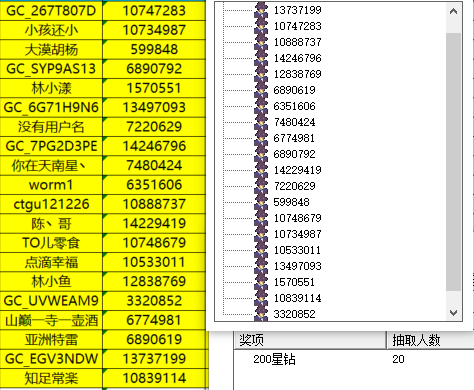
Task: Click the user icon beside 6890792 in list
Action: [x=261, y=154]
